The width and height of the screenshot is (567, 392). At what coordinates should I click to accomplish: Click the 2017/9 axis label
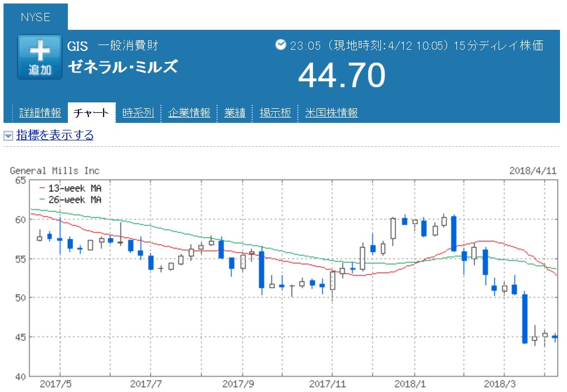[238, 384]
